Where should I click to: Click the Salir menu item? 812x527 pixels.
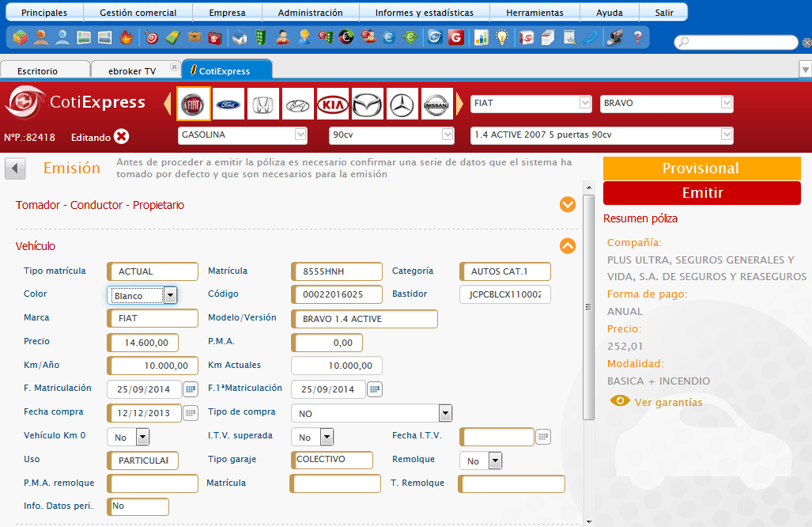tap(664, 13)
